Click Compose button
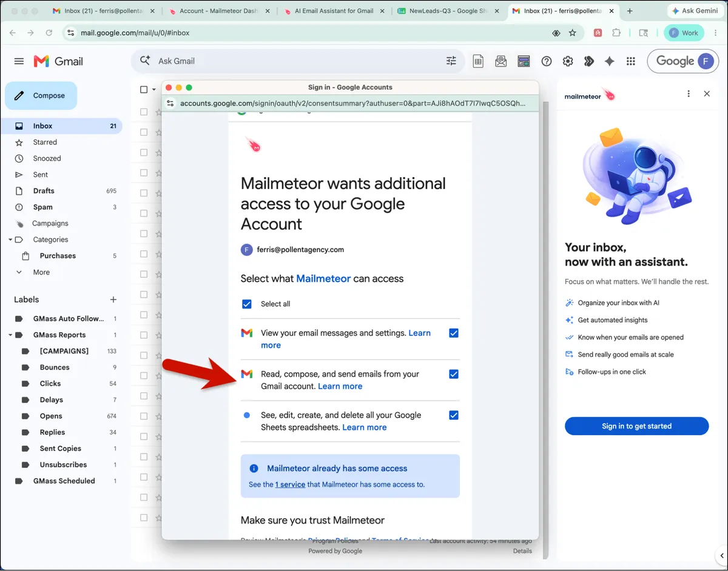728x571 pixels. tap(41, 96)
